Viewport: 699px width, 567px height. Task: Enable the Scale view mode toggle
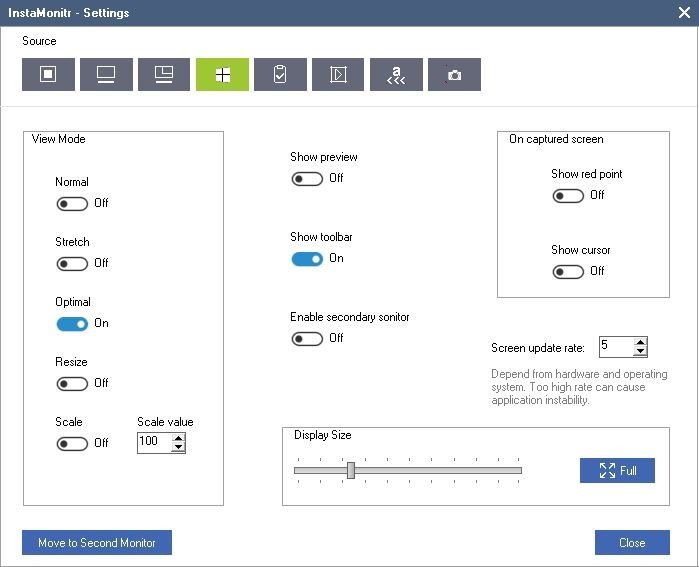tap(72, 444)
